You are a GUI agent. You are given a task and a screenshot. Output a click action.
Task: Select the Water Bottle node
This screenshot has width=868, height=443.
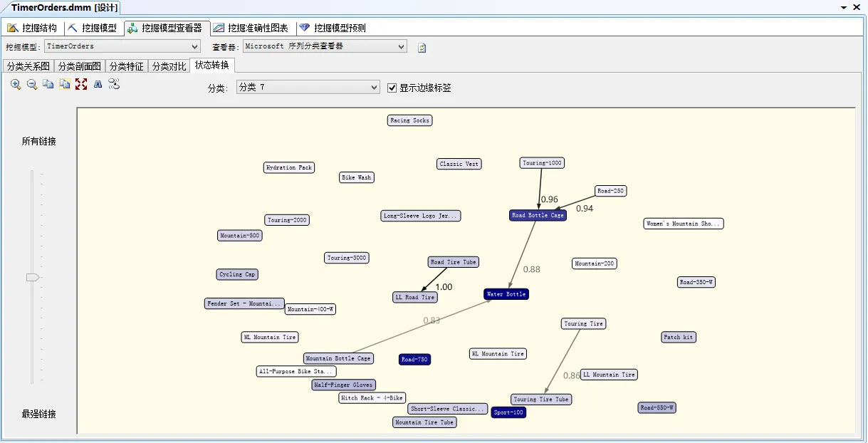[506, 294]
